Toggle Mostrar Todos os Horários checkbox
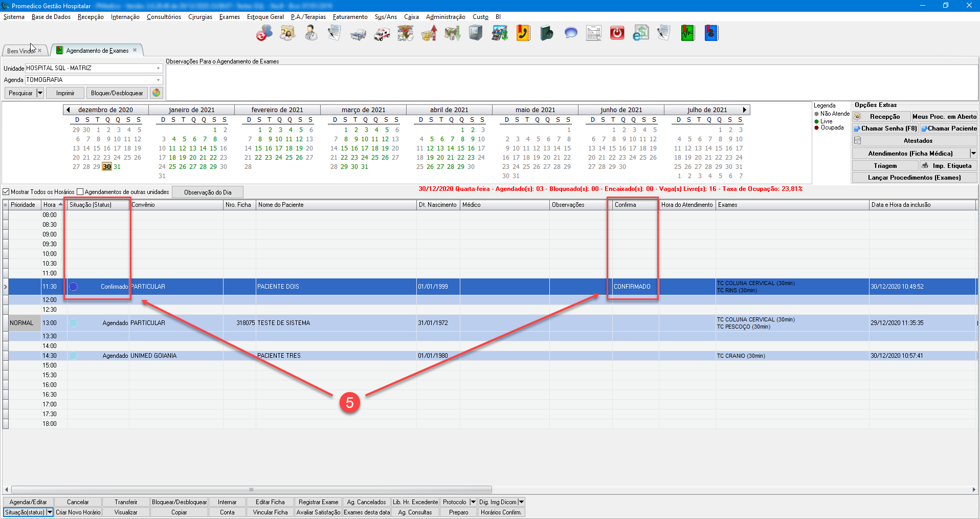Viewport: 980px width, 519px height. pyautogui.click(x=7, y=192)
